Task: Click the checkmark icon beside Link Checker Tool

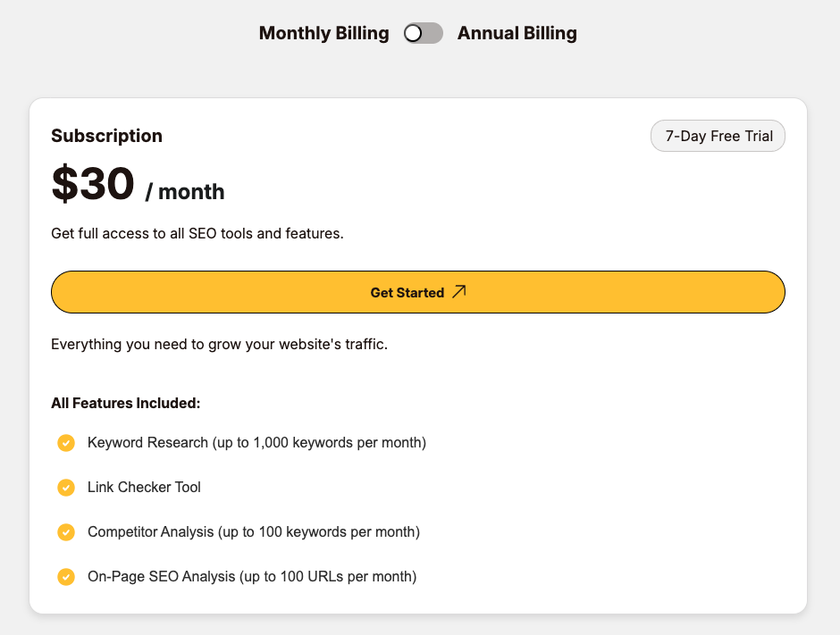Action: [x=66, y=488]
